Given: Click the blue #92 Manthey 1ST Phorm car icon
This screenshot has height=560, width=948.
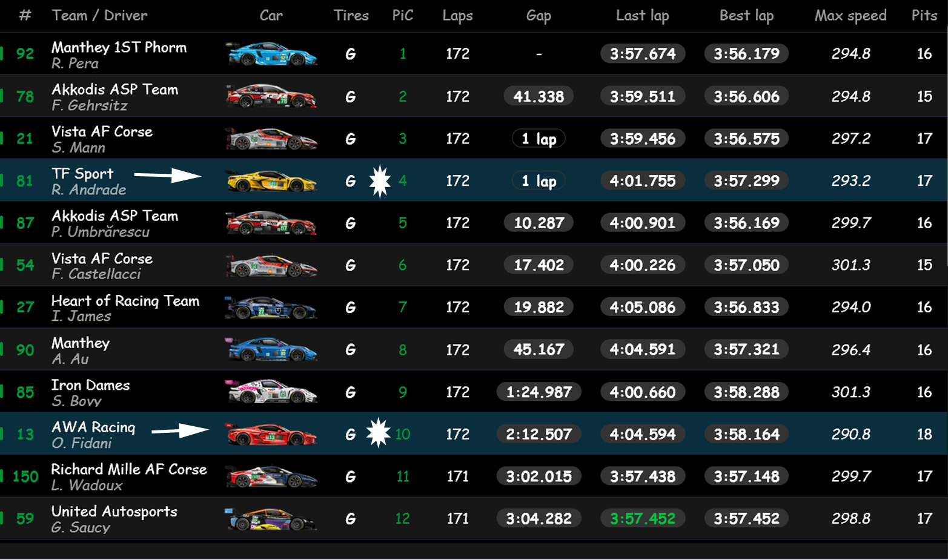Looking at the screenshot, I should coord(271,54).
